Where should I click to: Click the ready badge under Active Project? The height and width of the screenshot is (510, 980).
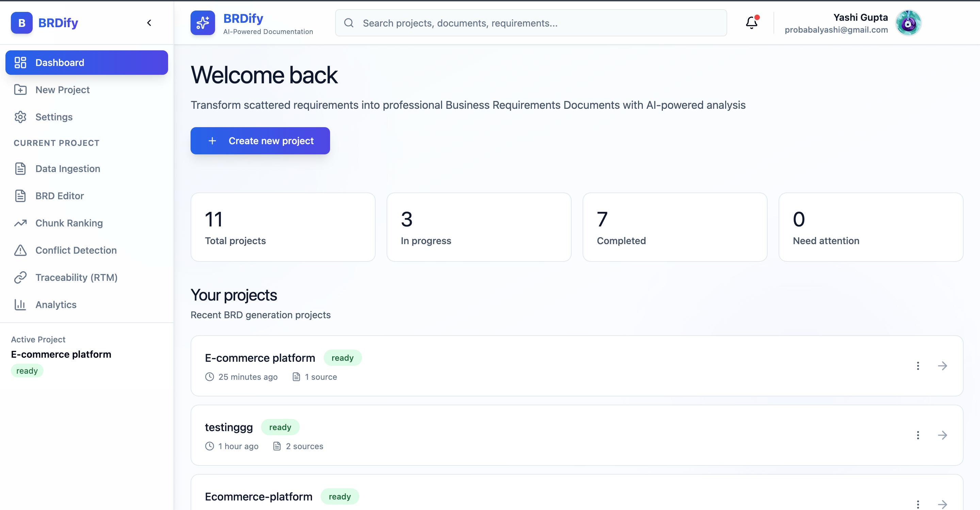pyautogui.click(x=27, y=371)
